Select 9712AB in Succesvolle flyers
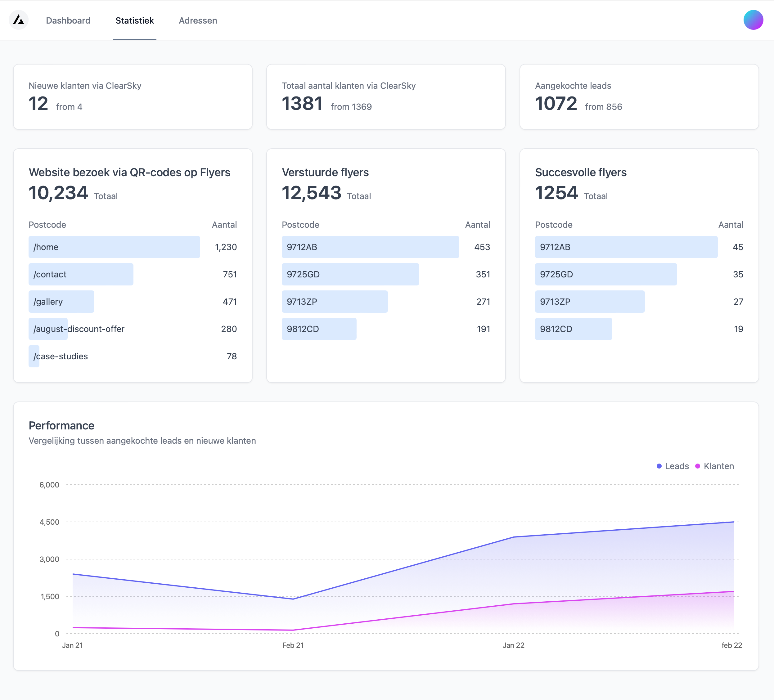The image size is (774, 700). (626, 247)
